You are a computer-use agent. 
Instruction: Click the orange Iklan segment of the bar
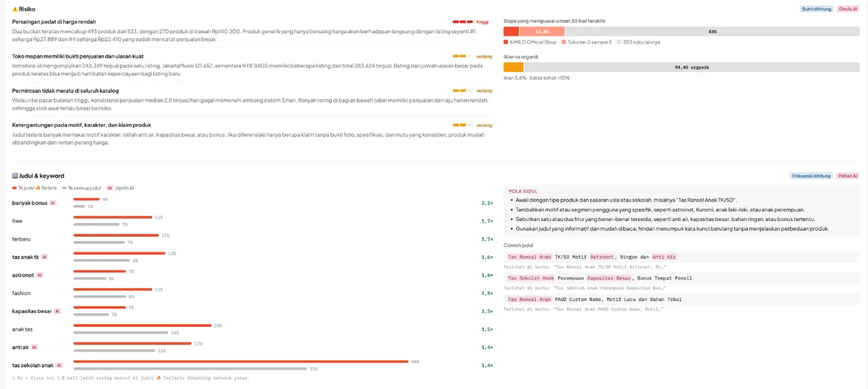pos(513,67)
